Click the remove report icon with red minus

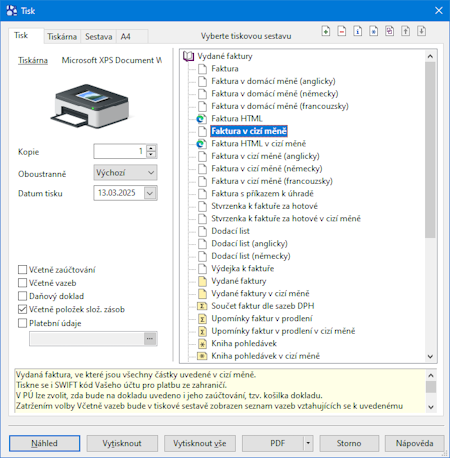[x=342, y=31]
